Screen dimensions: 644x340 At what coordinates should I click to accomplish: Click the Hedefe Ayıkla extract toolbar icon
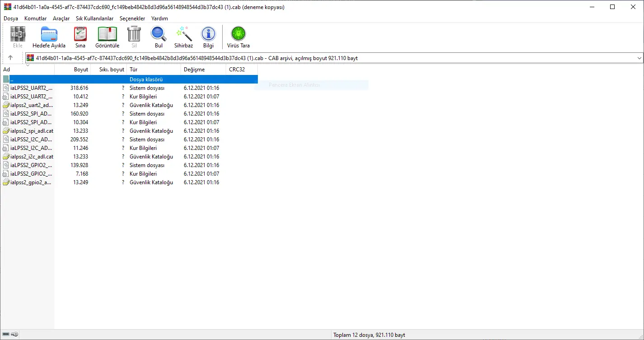tap(49, 34)
